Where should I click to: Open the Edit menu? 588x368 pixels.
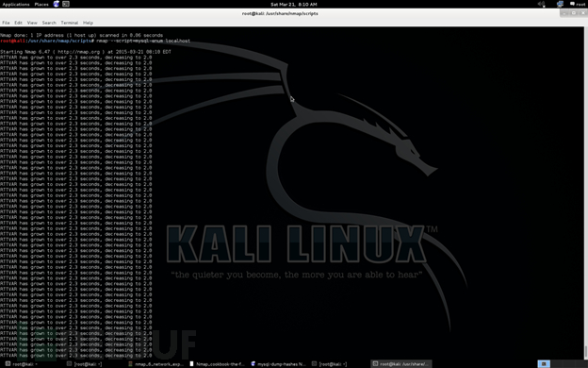19,23
